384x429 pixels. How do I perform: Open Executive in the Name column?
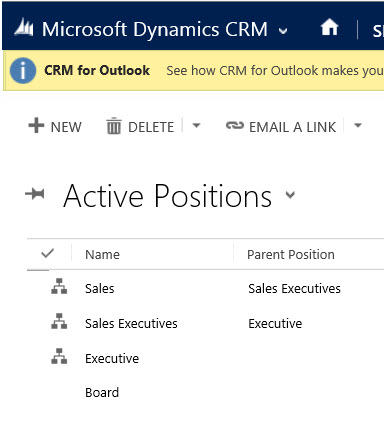pyautogui.click(x=112, y=359)
